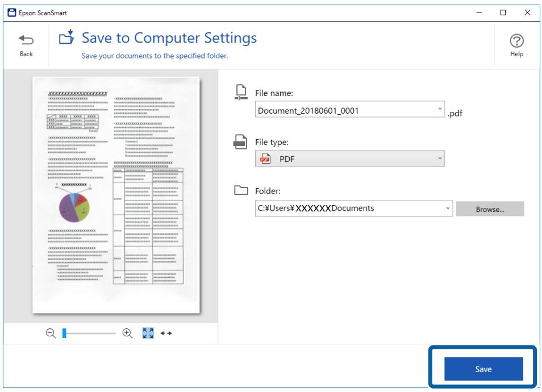Fit preview to window with the expand-arrows icon
Viewport: 542px width, 392px height.
(x=148, y=333)
